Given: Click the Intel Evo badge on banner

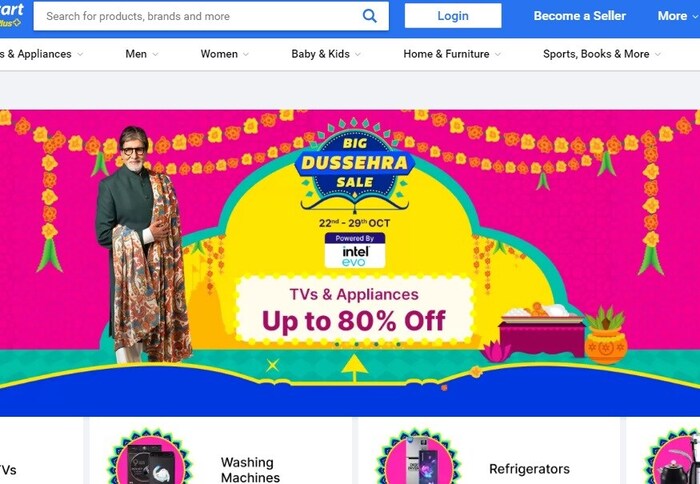Looking at the screenshot, I should (x=355, y=250).
